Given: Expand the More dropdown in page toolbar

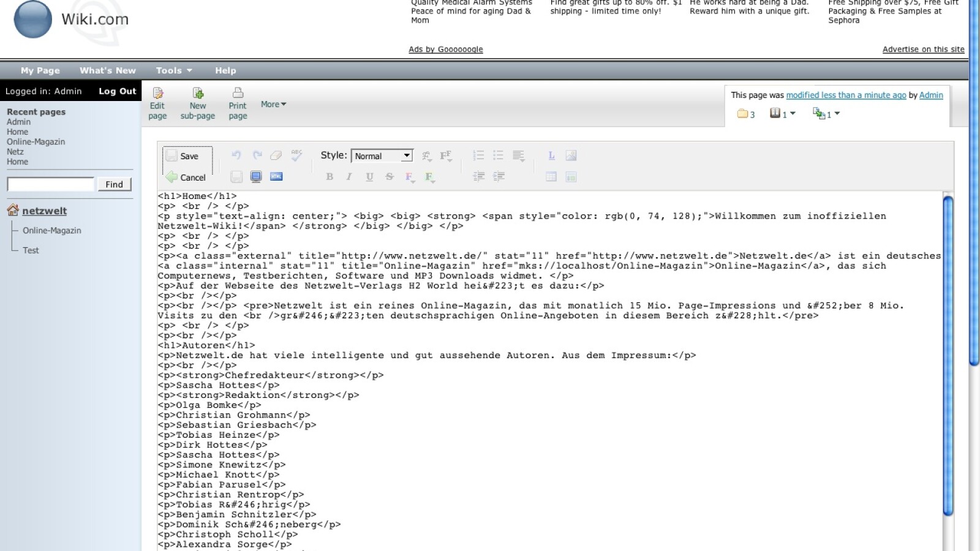Looking at the screenshot, I should 273,105.
